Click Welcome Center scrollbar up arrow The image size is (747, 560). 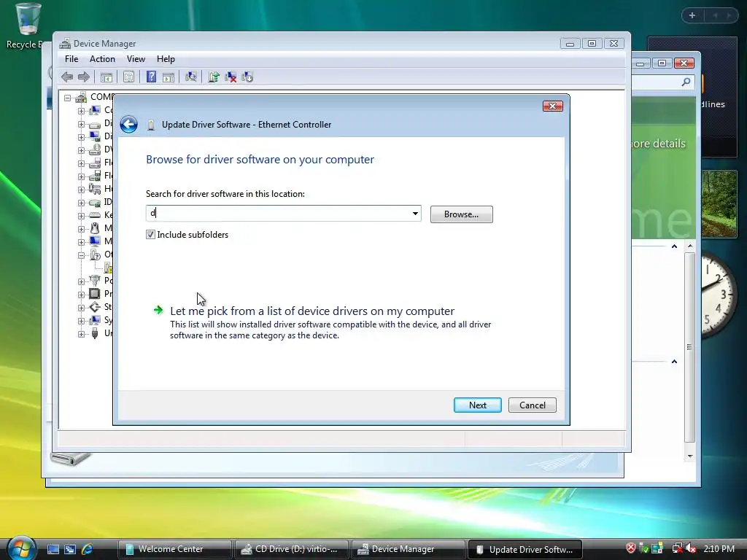pyautogui.click(x=690, y=246)
